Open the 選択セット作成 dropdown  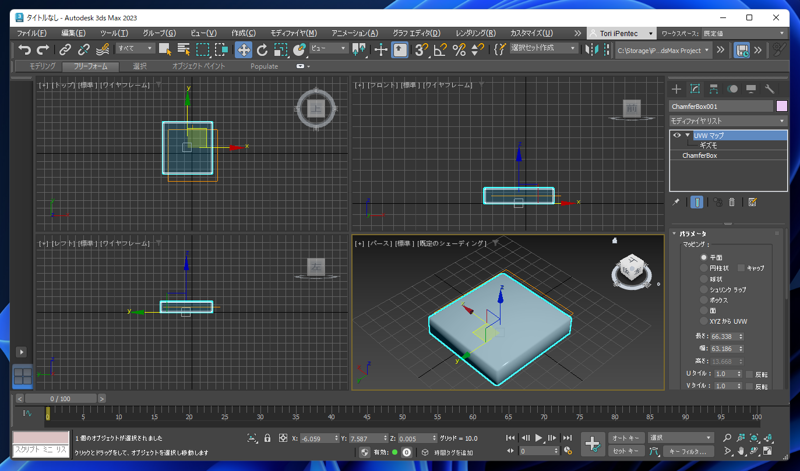coord(543,48)
